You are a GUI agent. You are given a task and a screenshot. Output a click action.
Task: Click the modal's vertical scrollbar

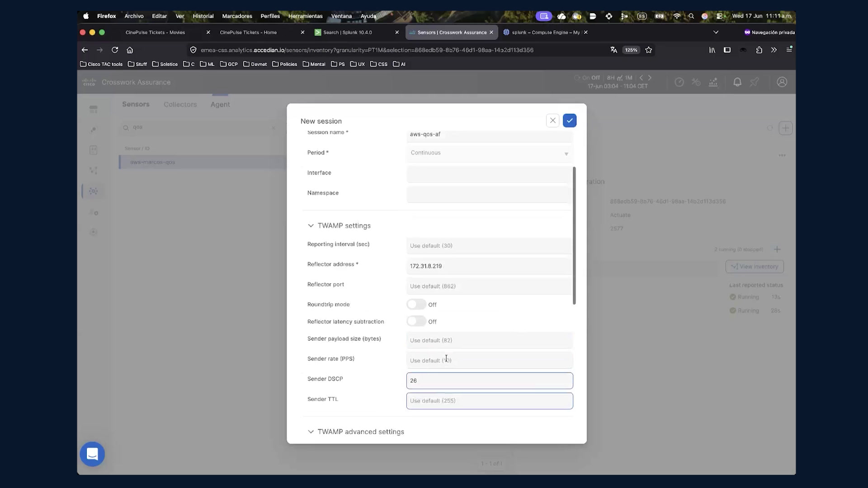coord(574,236)
